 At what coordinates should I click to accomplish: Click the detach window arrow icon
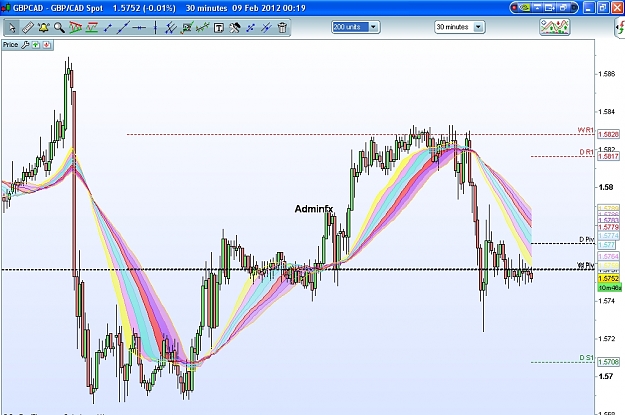pos(550,8)
